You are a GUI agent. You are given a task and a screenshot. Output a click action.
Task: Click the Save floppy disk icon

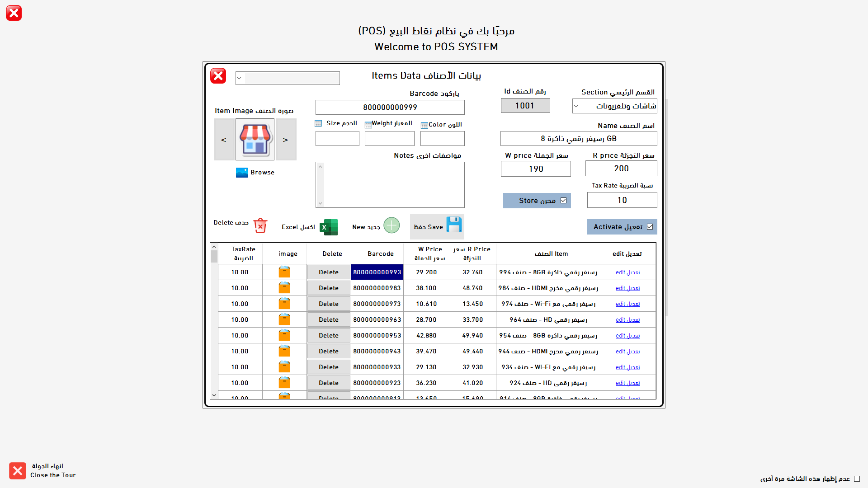(x=453, y=225)
